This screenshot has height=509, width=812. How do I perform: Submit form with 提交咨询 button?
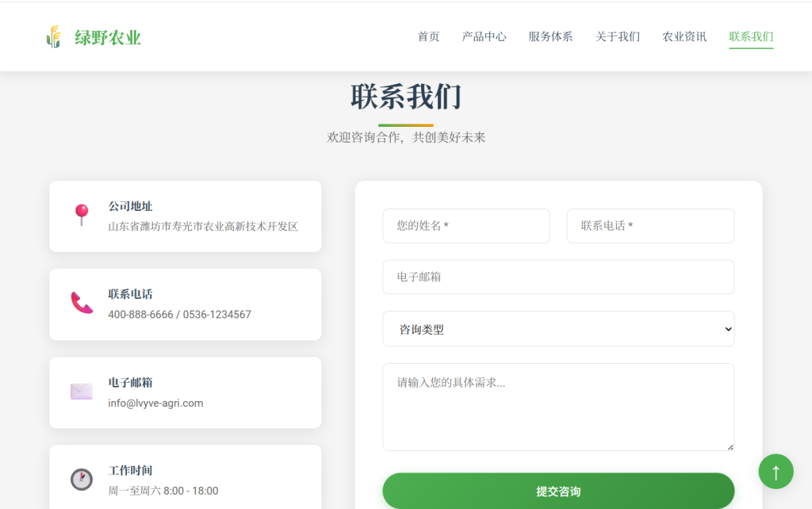click(x=558, y=492)
